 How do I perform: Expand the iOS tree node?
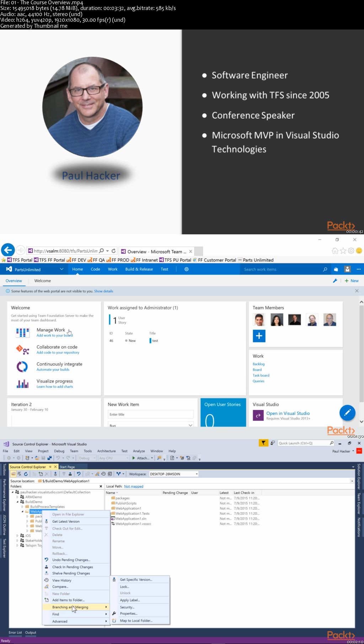tap(17, 536)
